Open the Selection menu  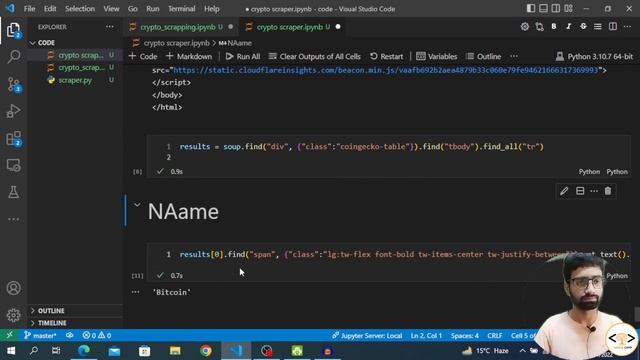pyautogui.click(x=80, y=9)
